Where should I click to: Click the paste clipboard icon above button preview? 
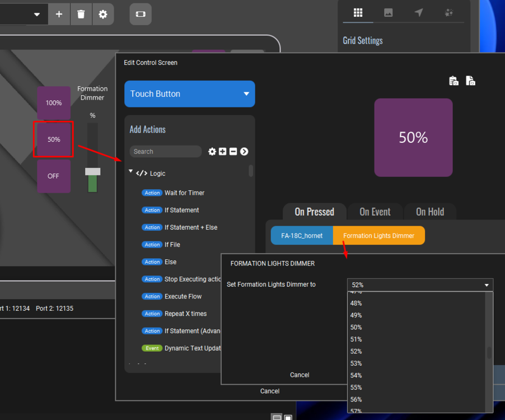(453, 81)
